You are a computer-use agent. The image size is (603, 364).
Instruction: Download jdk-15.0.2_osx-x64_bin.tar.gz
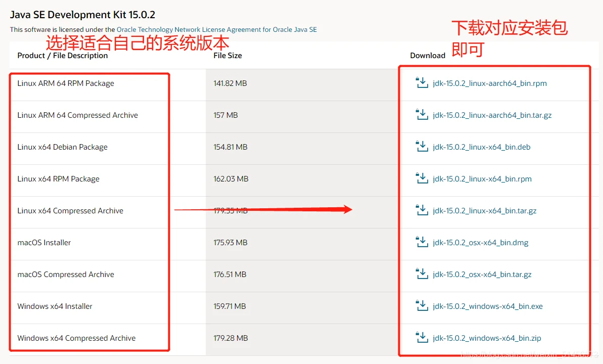(482, 275)
